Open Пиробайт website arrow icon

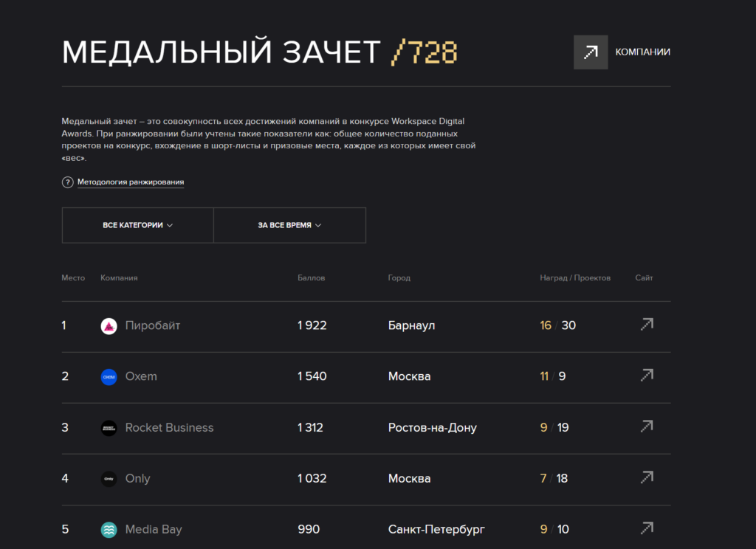(x=647, y=325)
